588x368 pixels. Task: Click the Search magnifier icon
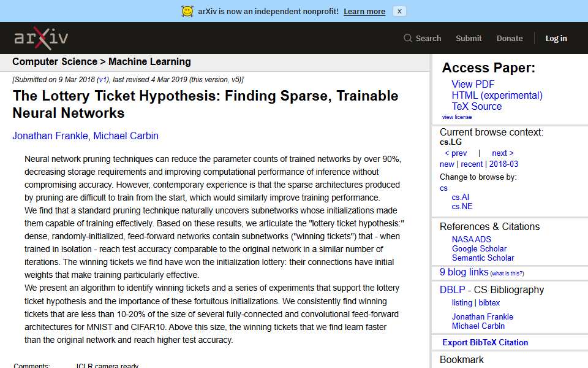coord(408,38)
